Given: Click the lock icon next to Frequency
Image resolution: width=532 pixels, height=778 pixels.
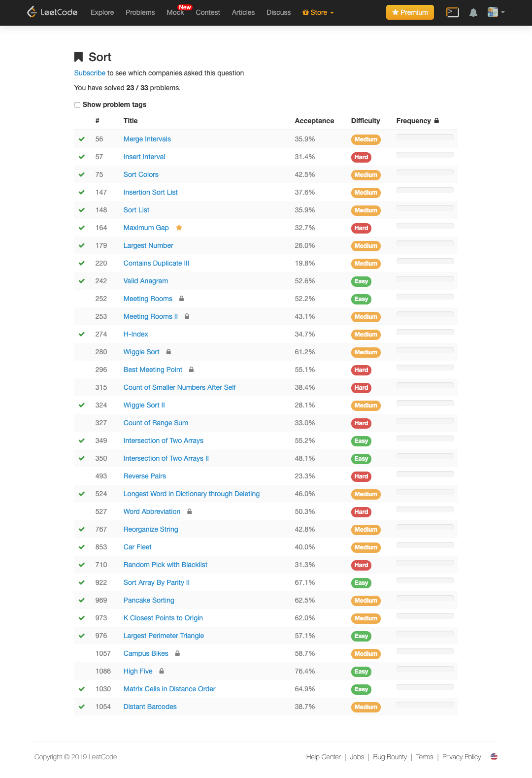Looking at the screenshot, I should tap(436, 121).
